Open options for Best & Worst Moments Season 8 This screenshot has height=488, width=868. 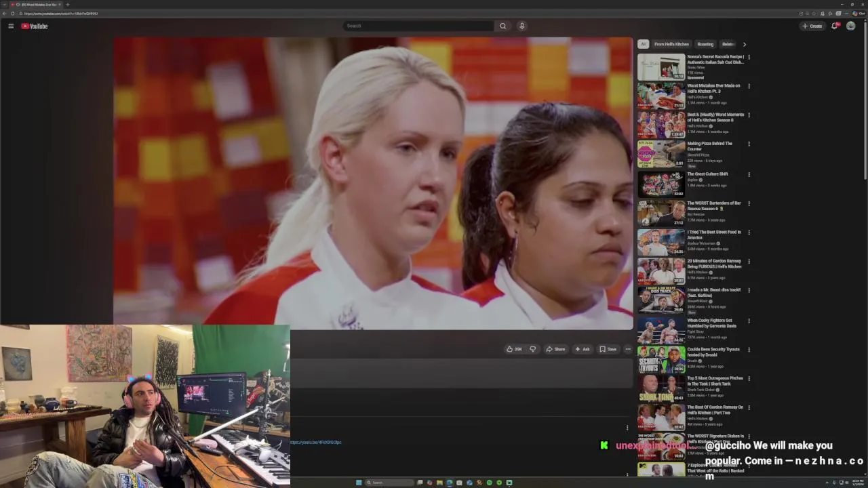[x=749, y=115]
